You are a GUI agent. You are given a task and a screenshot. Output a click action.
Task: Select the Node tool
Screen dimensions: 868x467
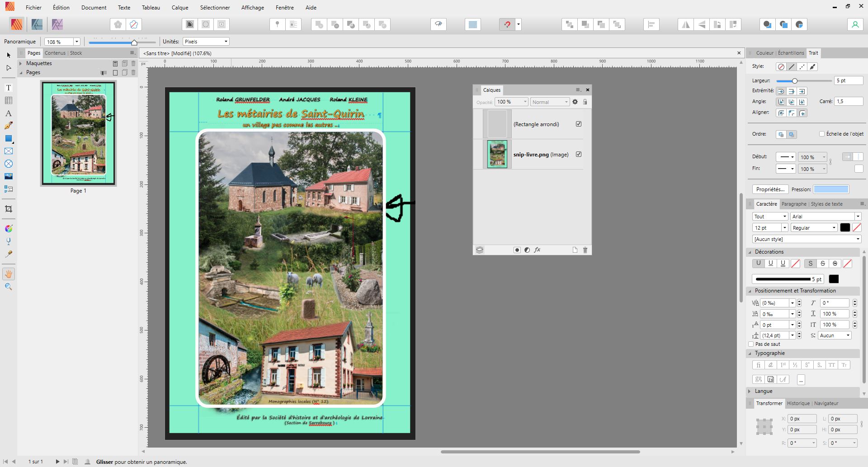point(9,68)
